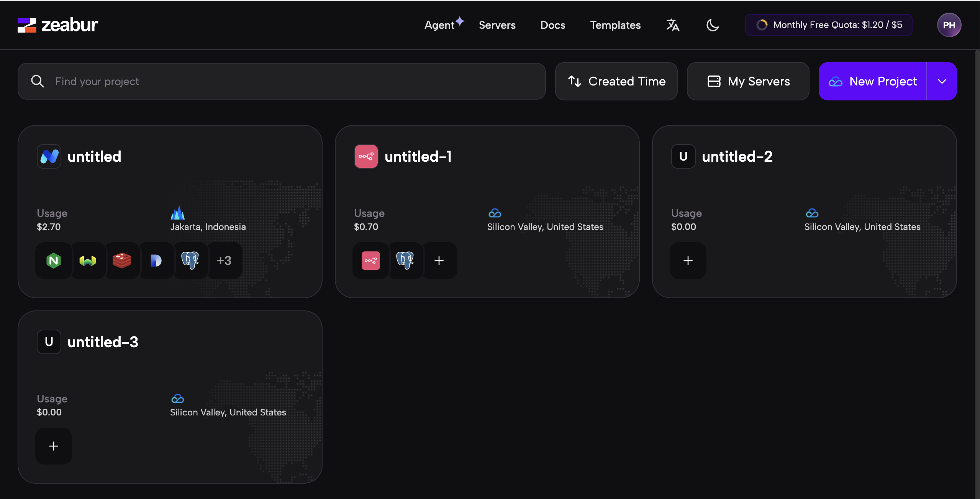Click the Redis service icon in untitled project

[122, 261]
